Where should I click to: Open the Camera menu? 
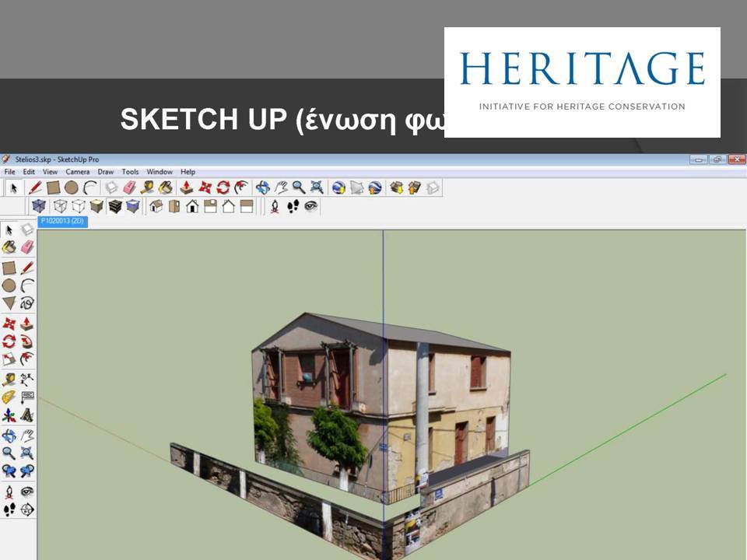pos(78,172)
